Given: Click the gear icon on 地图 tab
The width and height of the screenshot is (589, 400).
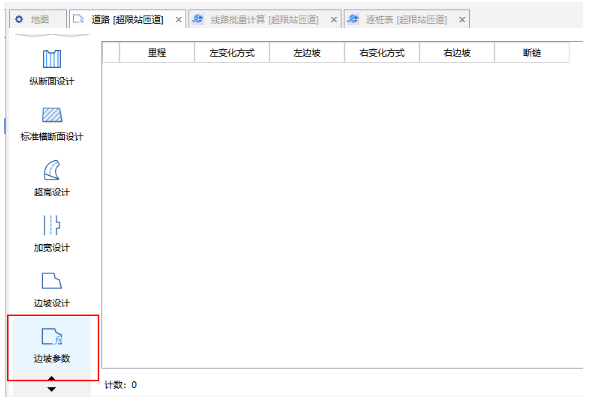Looking at the screenshot, I should click(19, 19).
